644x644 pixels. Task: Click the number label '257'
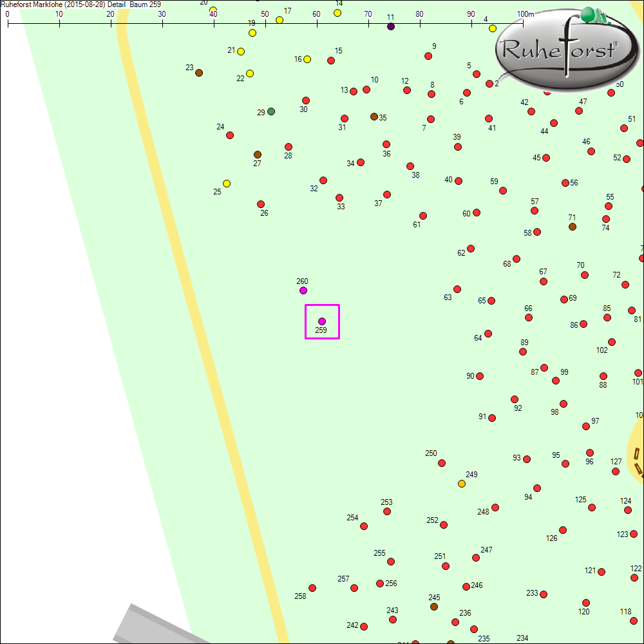point(343,579)
